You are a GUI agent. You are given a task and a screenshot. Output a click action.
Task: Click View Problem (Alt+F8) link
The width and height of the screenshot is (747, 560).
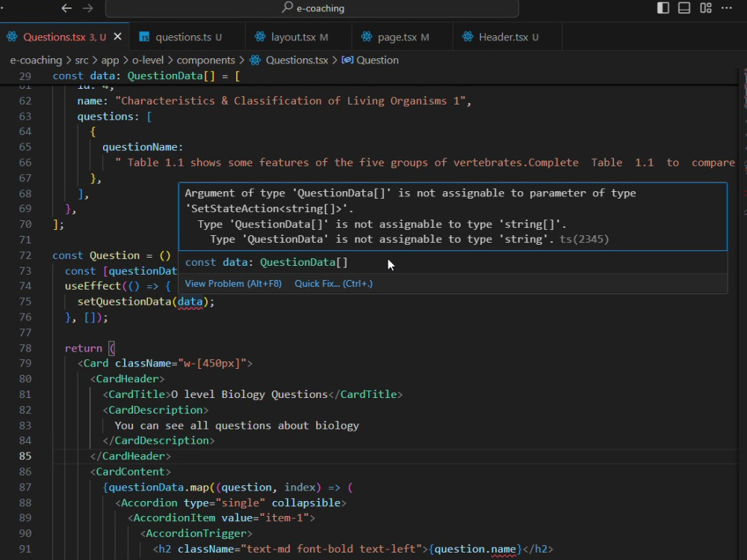click(x=233, y=283)
